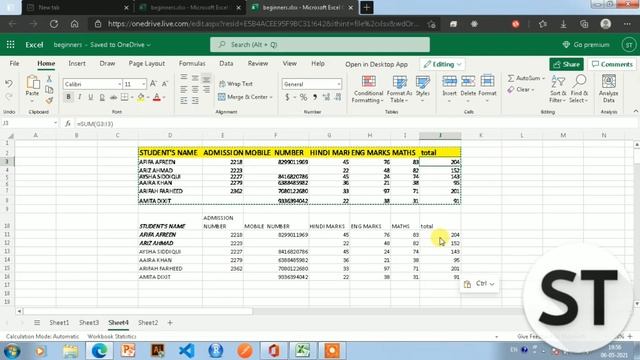Viewport: 640px width, 360px height.
Task: Click the AutoSum button
Action: point(524,78)
